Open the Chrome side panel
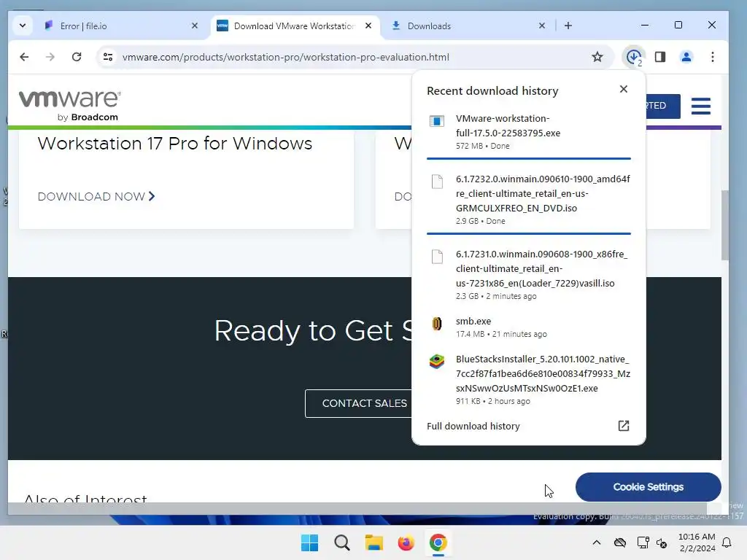Image resolution: width=747 pixels, height=560 pixels. (x=659, y=57)
